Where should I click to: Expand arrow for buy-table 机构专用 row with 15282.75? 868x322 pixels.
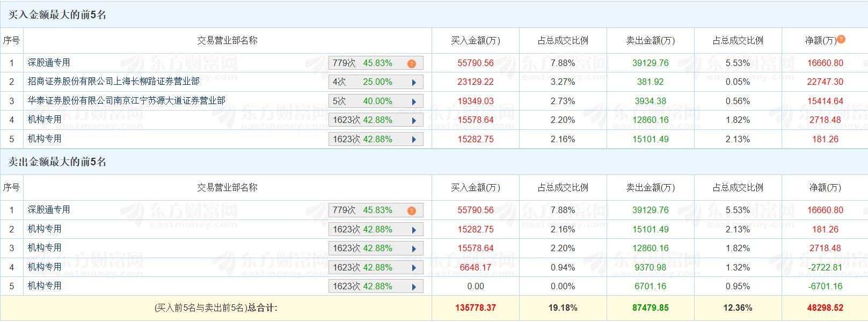(x=414, y=140)
